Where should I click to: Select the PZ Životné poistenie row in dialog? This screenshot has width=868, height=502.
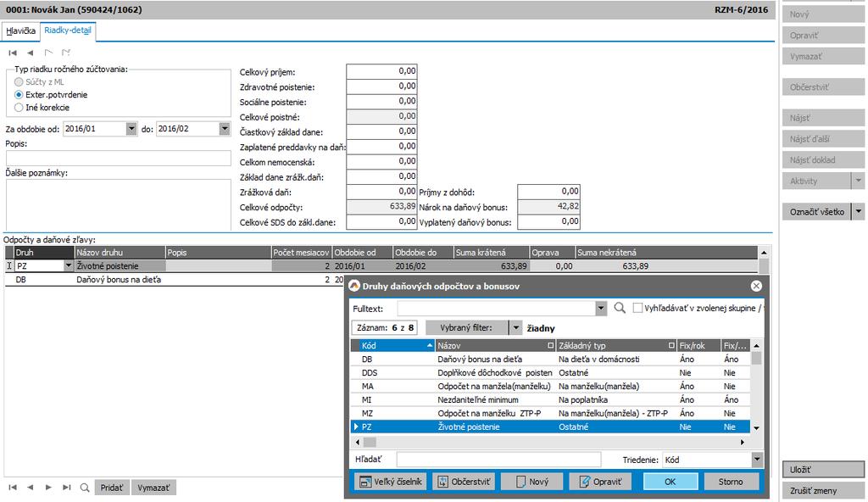pyautogui.click(x=551, y=427)
